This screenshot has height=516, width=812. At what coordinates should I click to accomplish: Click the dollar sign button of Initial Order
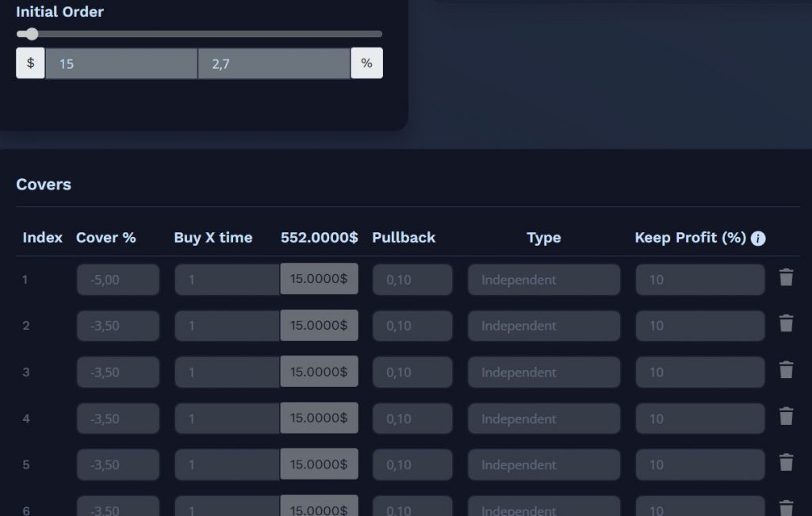click(x=31, y=63)
